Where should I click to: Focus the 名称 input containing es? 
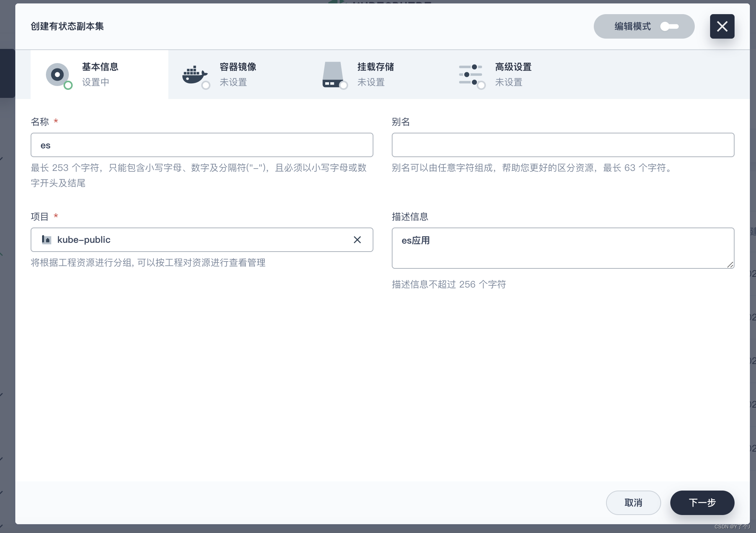(202, 145)
